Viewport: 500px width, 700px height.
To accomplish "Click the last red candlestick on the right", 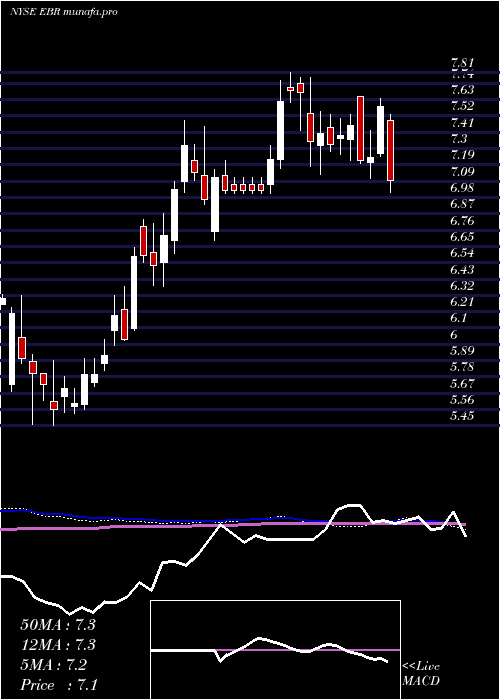I will (391, 150).
